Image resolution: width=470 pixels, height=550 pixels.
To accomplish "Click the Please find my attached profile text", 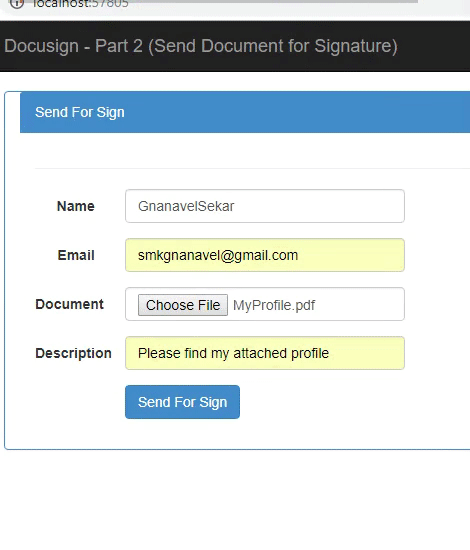I will pos(233,353).
